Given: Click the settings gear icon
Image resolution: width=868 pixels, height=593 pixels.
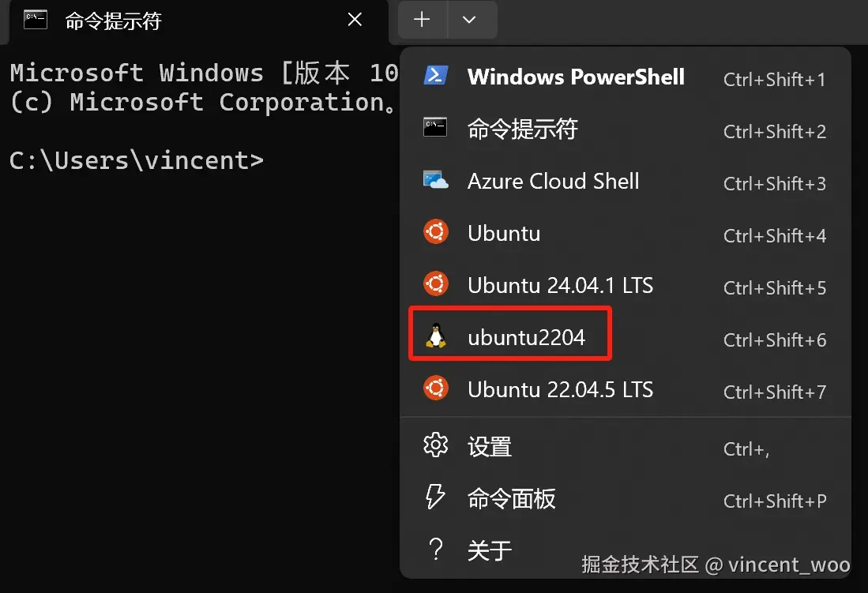Looking at the screenshot, I should [x=436, y=446].
